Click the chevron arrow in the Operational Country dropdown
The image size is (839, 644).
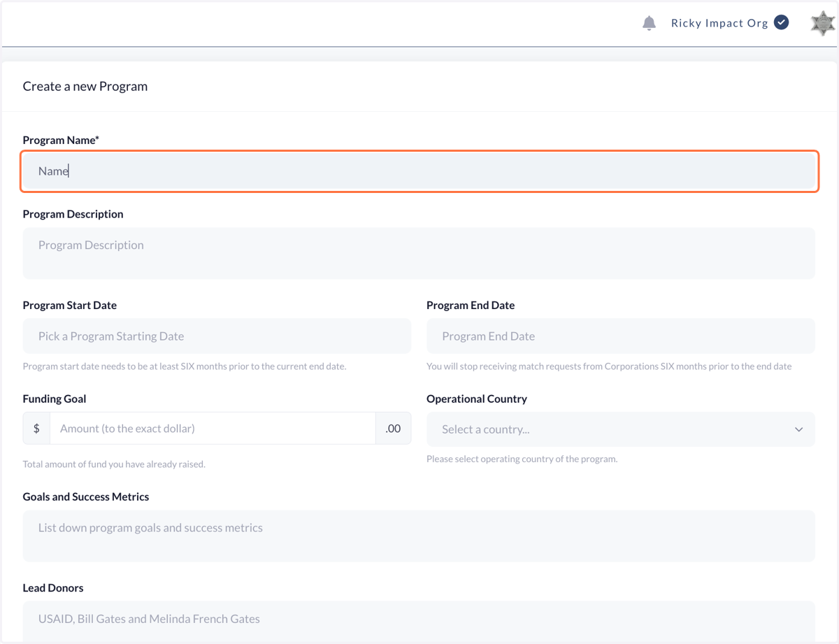[798, 429]
